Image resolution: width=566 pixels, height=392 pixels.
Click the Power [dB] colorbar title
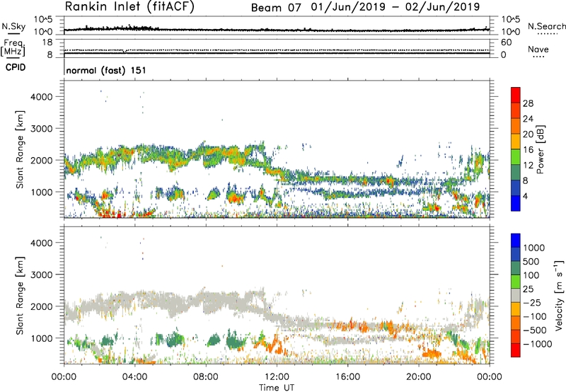point(540,149)
